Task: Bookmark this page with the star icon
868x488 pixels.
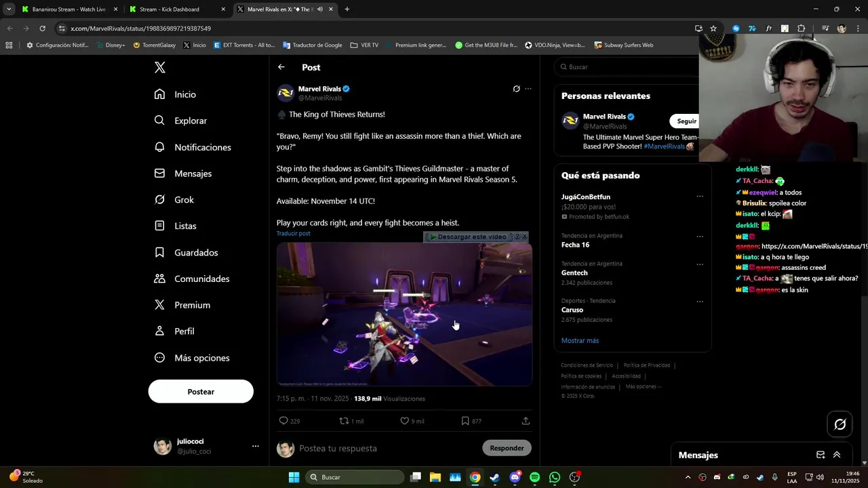Action: pos(713,28)
